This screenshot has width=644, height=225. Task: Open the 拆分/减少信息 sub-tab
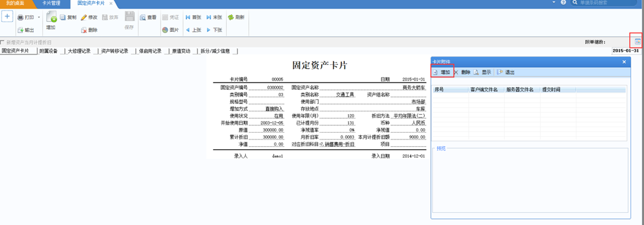215,51
